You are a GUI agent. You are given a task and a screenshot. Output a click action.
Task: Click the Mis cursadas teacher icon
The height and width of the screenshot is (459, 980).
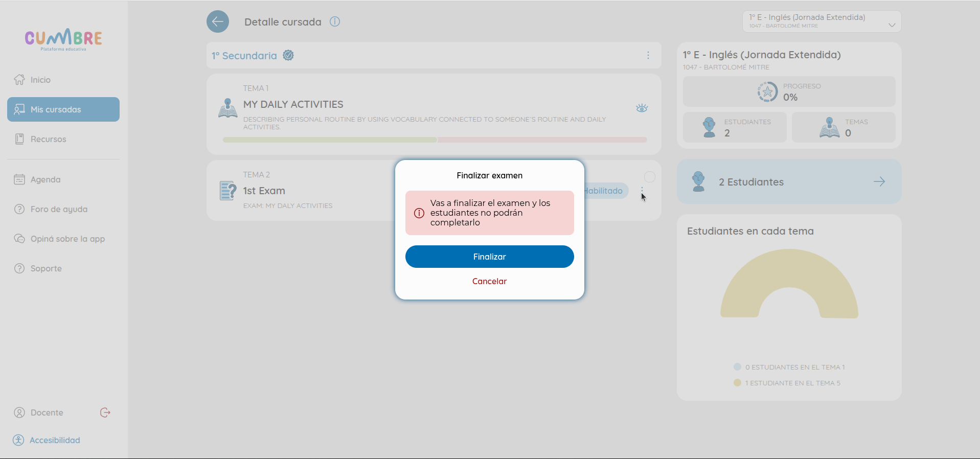[19, 109]
